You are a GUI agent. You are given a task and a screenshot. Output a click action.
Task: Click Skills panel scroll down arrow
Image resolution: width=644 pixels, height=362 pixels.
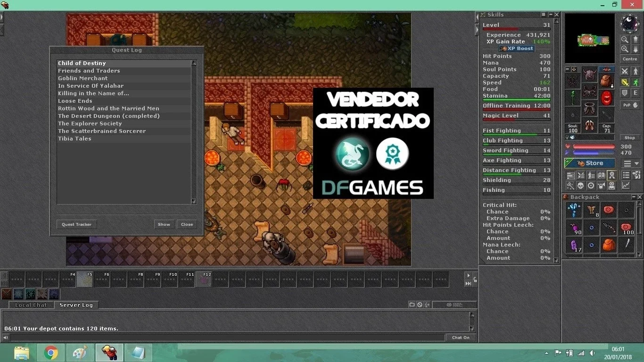coord(557,260)
